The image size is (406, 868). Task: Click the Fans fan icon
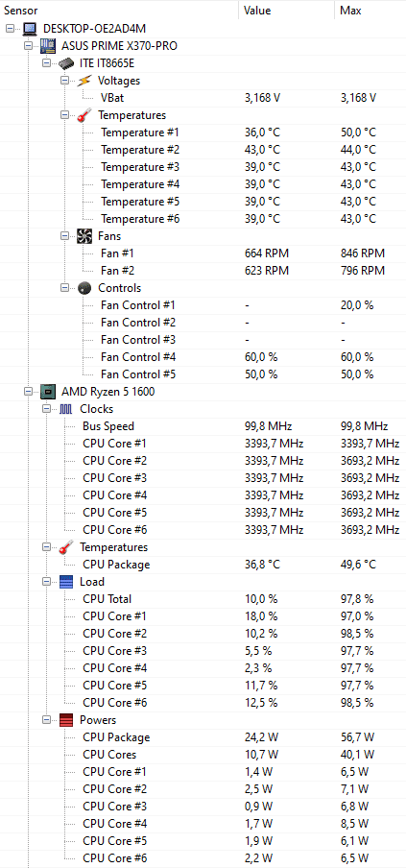coord(84,236)
